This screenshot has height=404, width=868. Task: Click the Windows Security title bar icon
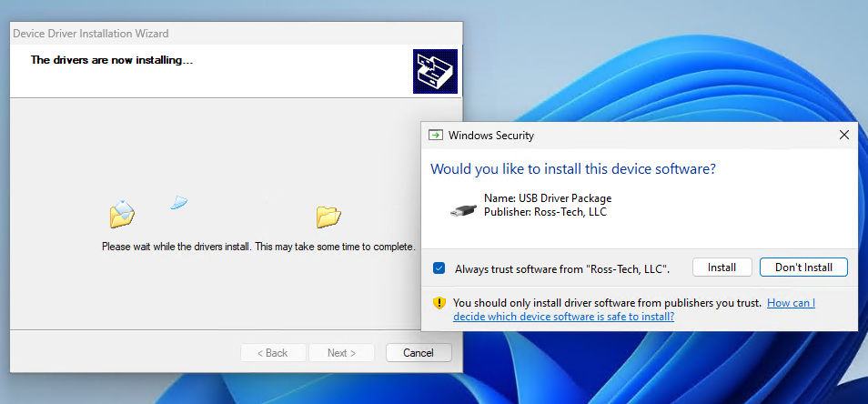(x=436, y=135)
